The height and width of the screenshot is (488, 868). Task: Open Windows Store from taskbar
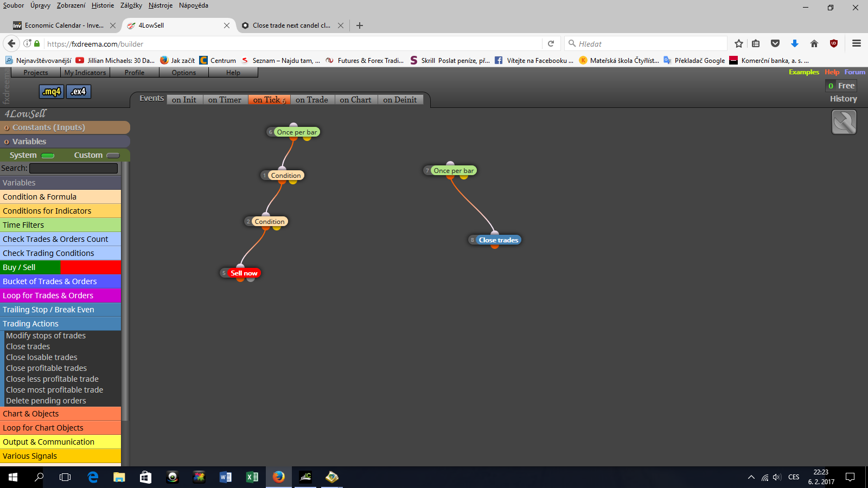point(145,477)
